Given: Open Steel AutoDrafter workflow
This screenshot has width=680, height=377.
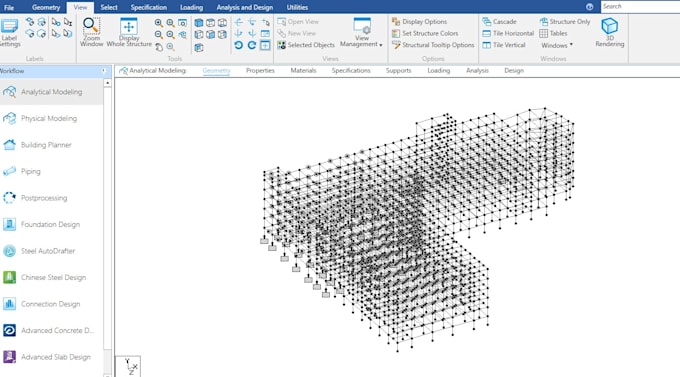Looking at the screenshot, I should click(x=52, y=251).
